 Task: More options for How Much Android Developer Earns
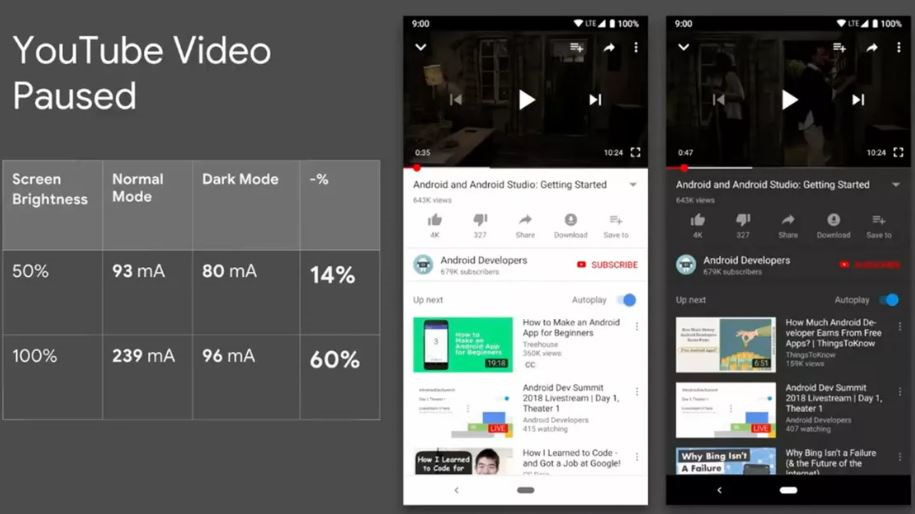tap(899, 327)
